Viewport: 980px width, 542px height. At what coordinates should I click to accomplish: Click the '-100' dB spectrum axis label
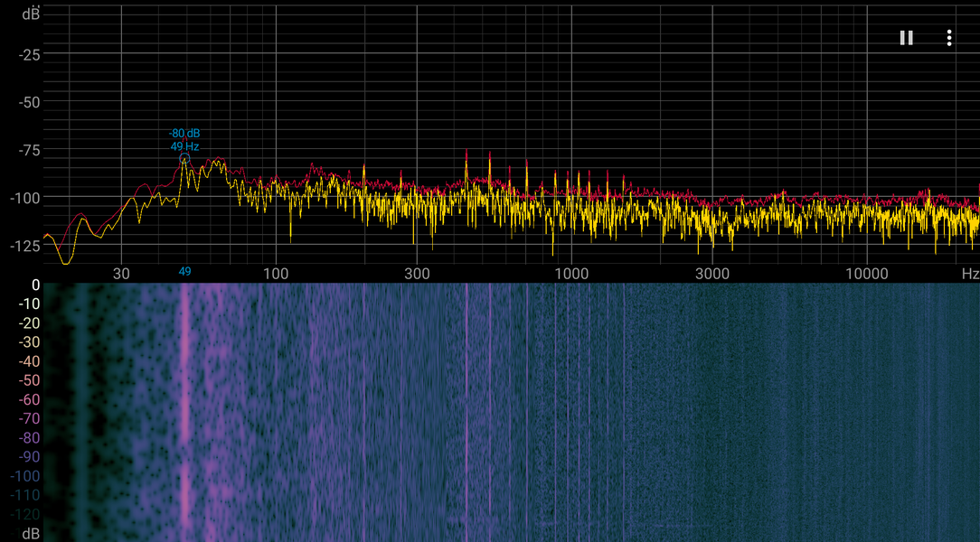pos(25,198)
